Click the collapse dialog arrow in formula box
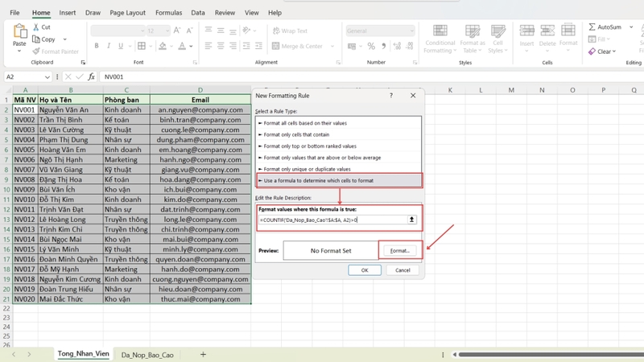The height and width of the screenshot is (362, 644). [411, 220]
